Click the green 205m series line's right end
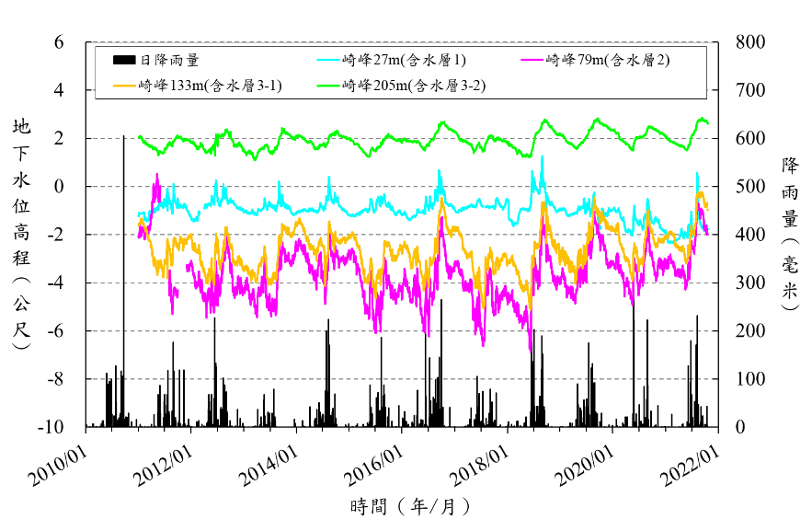The image size is (812, 531). point(706,121)
